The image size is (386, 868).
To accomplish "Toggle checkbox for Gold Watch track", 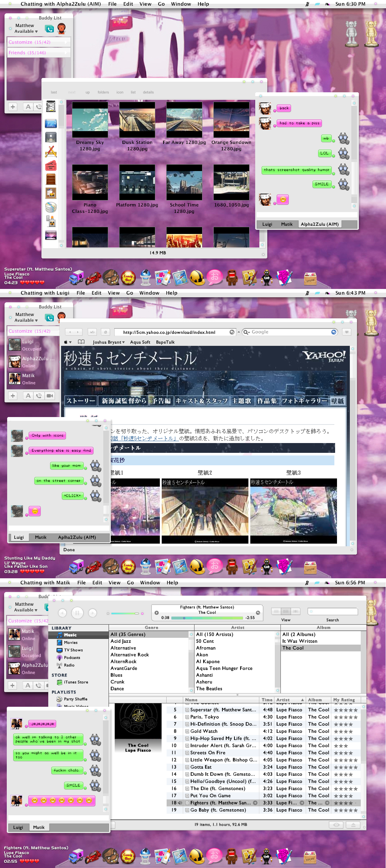I will (187, 731).
